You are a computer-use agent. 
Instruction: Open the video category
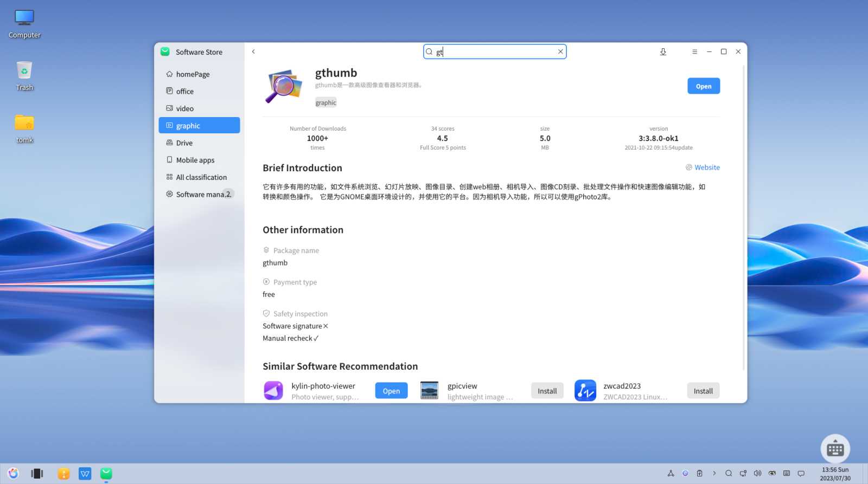[x=199, y=108]
